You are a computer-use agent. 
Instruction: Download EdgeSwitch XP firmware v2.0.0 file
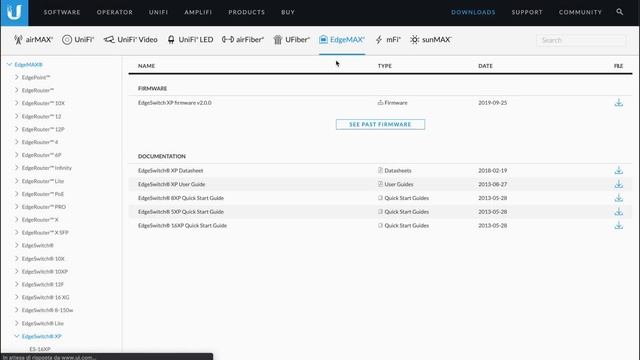coord(619,102)
